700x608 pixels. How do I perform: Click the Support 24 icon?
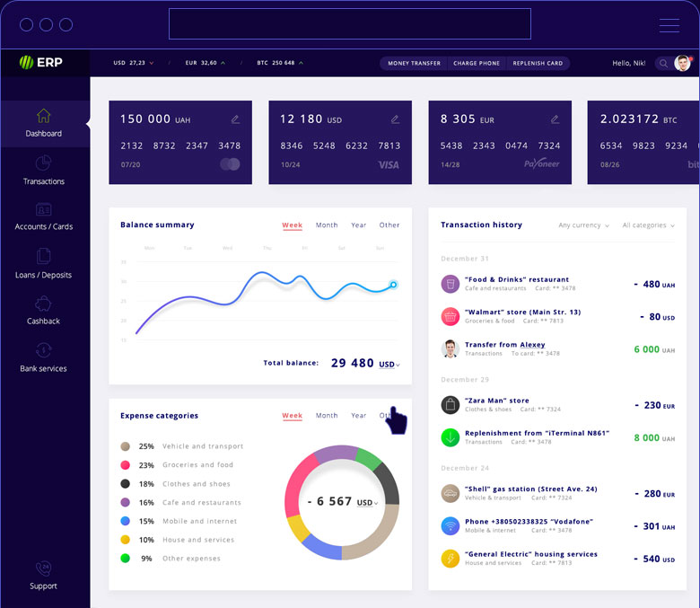tap(43, 568)
